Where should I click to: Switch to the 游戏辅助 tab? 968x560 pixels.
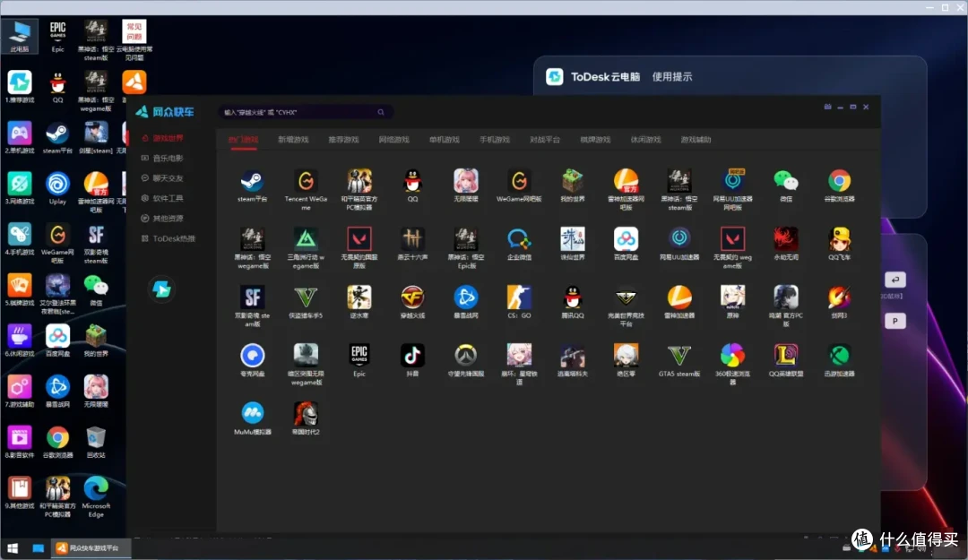tap(696, 140)
